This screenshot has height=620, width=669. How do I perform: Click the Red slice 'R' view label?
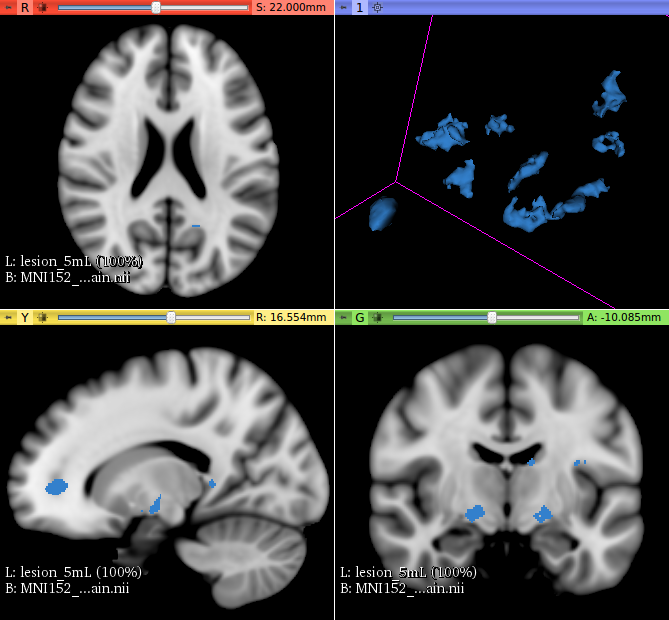coord(25,7)
